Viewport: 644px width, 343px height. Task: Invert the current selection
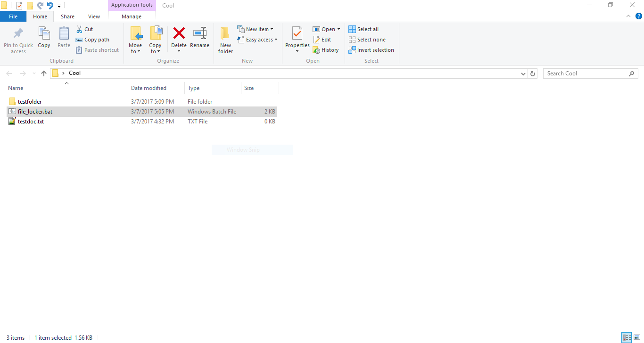coord(372,49)
